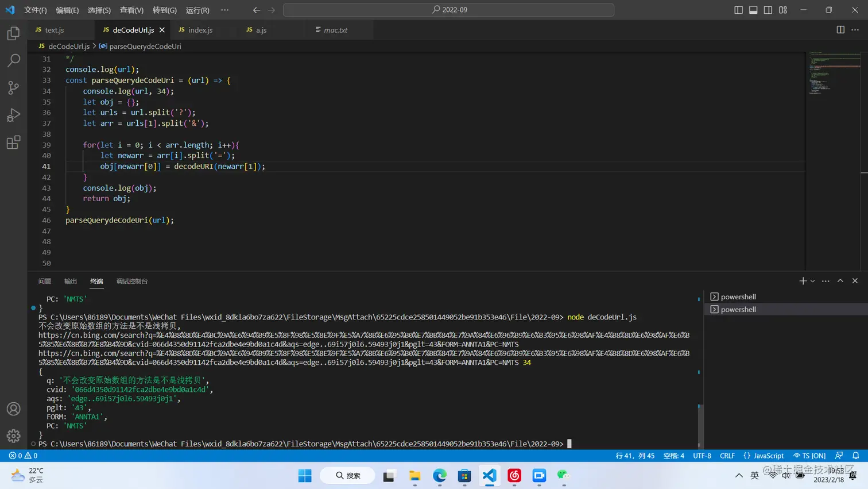Open terminal panel more actions
This screenshot has width=868, height=489.
click(826, 281)
